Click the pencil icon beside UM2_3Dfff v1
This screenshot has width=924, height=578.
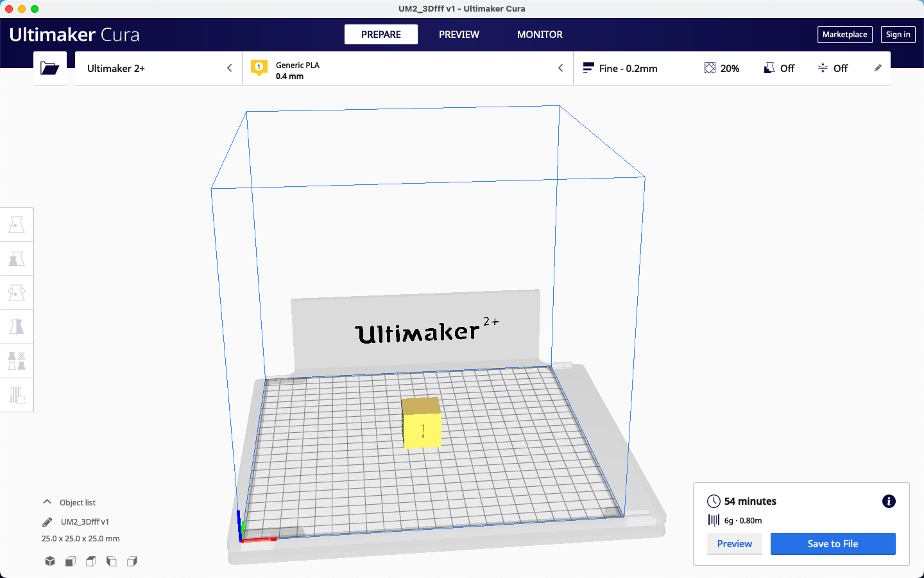[x=47, y=522]
